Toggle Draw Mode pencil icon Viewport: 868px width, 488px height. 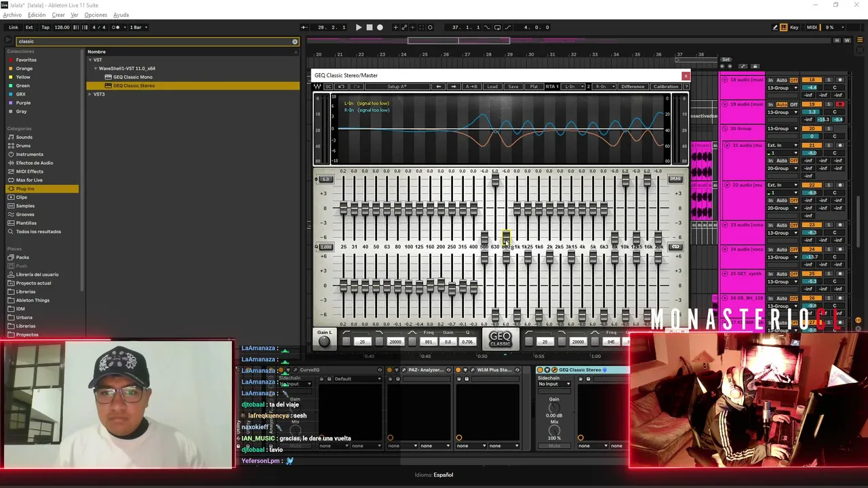[775, 27]
